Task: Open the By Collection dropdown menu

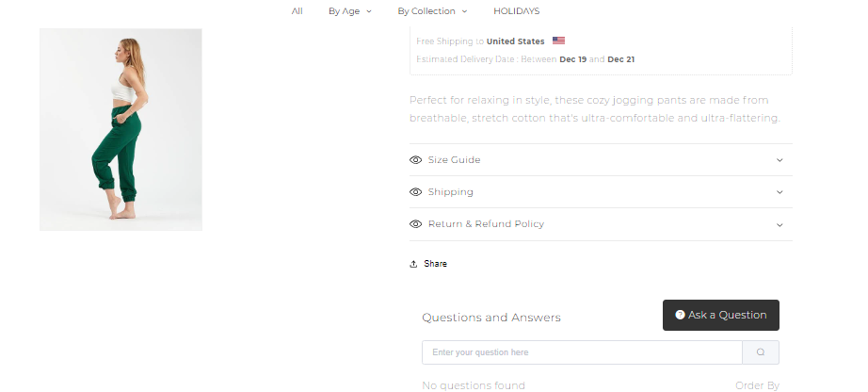Action: pos(432,11)
